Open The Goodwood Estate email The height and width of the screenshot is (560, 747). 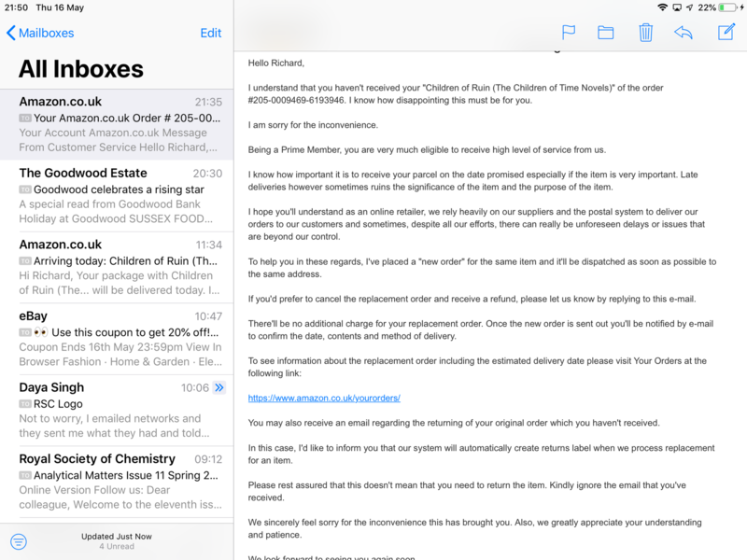[x=117, y=196]
